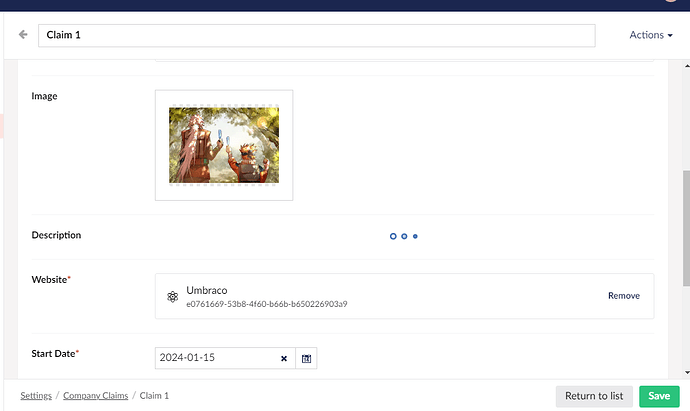
Task: Click the Description loading dots indicator
Action: pos(404,237)
